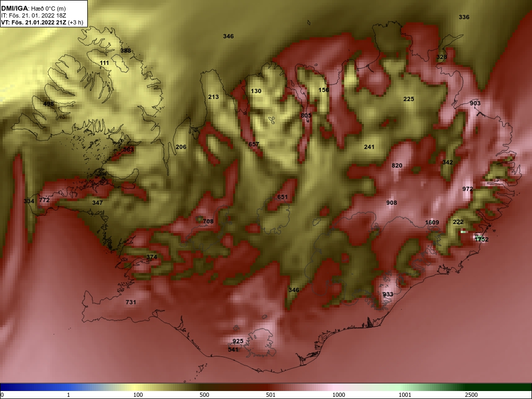Click the 541 height label
The width and height of the screenshot is (532, 399).
click(x=233, y=349)
